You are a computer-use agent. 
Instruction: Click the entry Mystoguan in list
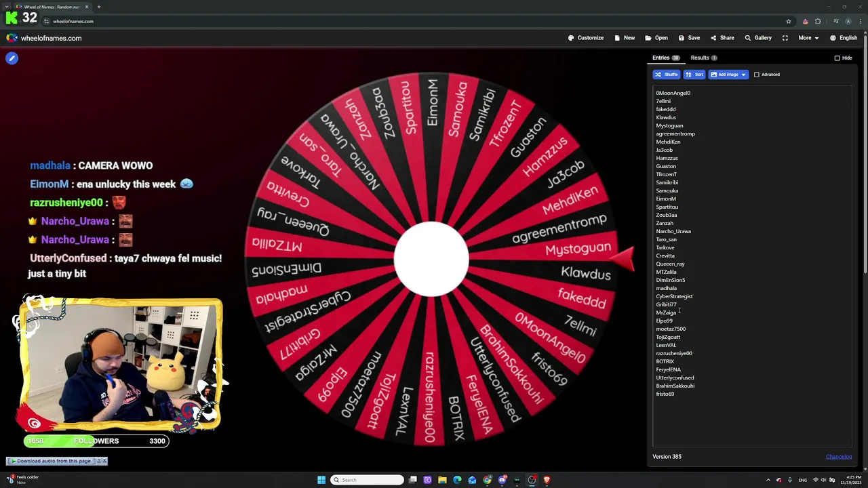(x=669, y=125)
